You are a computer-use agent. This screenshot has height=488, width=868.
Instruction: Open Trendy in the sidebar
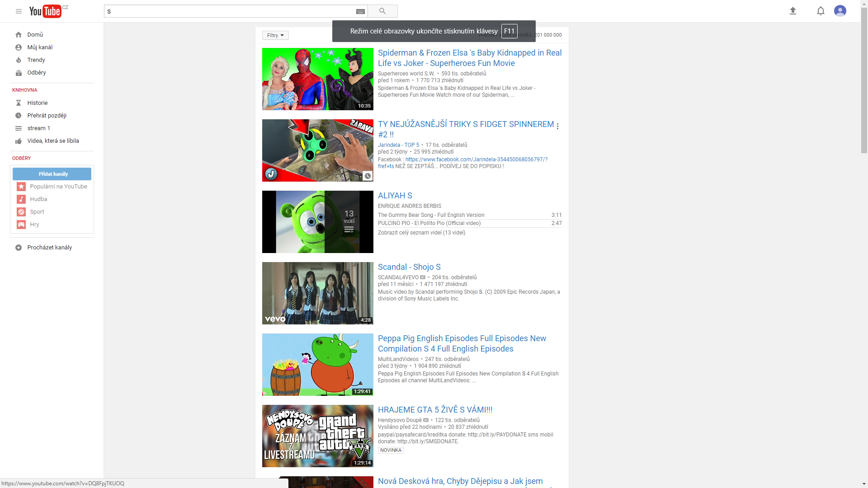pos(36,60)
